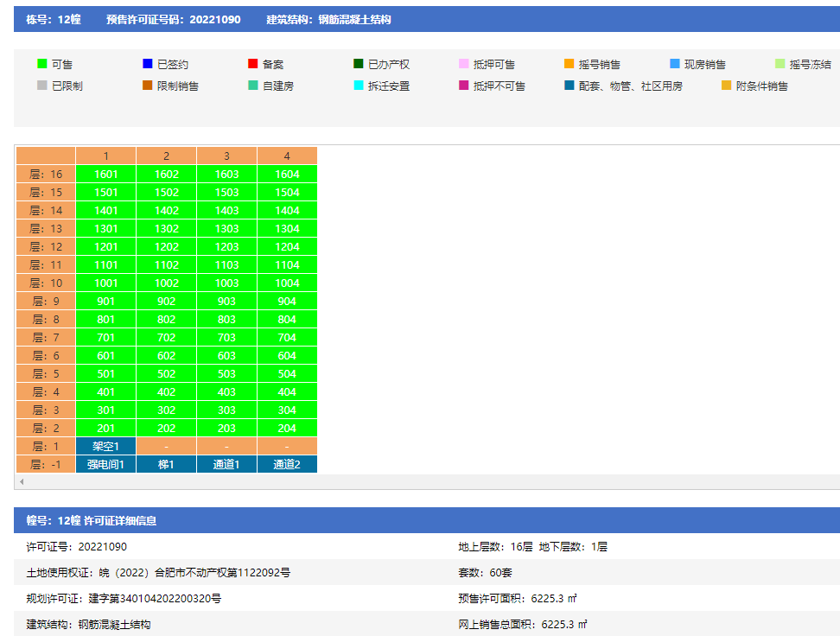Open unit 502
This screenshot has width=840, height=636.
click(x=167, y=374)
